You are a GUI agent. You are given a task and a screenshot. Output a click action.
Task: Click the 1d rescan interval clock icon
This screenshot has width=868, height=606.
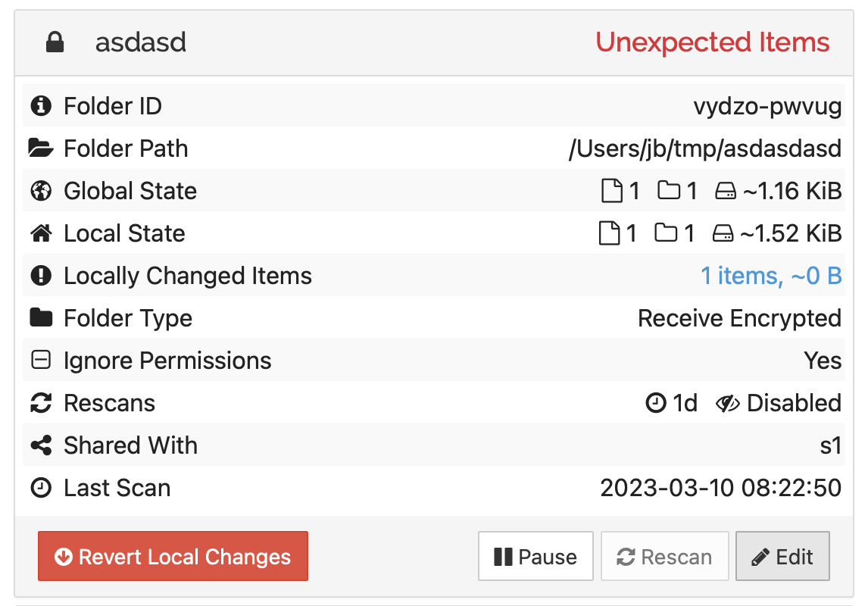click(x=655, y=403)
